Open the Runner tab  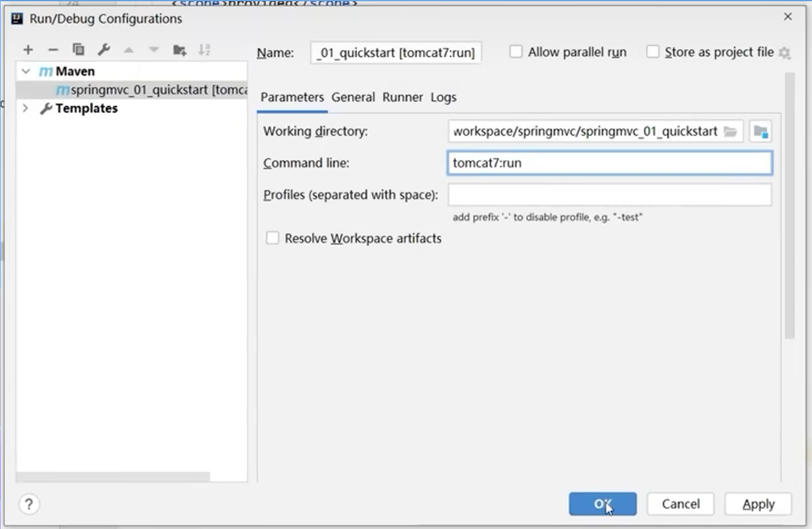coord(402,97)
